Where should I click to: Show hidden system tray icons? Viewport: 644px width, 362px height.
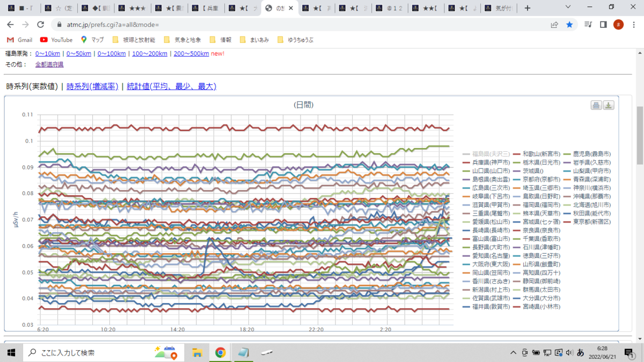pyautogui.click(x=513, y=352)
